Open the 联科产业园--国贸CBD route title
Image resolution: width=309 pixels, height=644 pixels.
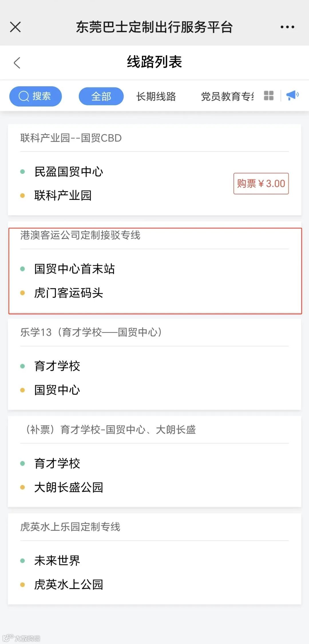71,138
